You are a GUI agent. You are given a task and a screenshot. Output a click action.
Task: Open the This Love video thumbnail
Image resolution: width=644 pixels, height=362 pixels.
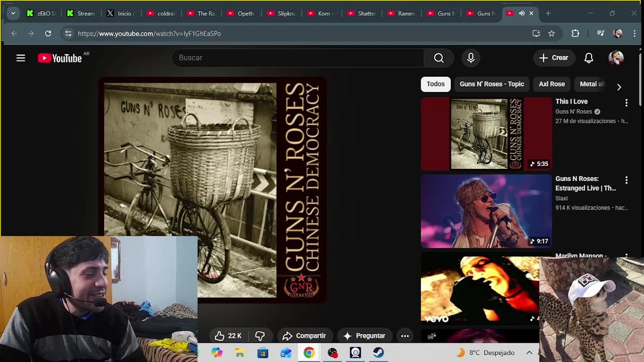pyautogui.click(x=487, y=134)
